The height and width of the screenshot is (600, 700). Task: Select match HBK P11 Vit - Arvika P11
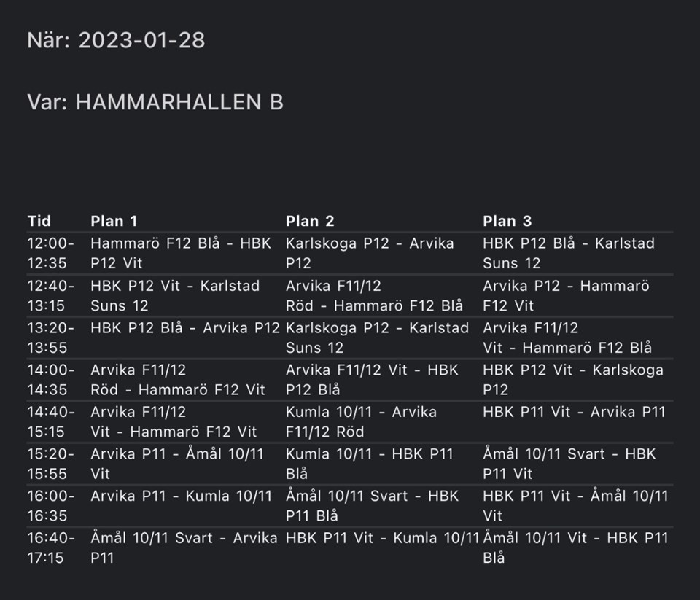(x=574, y=413)
